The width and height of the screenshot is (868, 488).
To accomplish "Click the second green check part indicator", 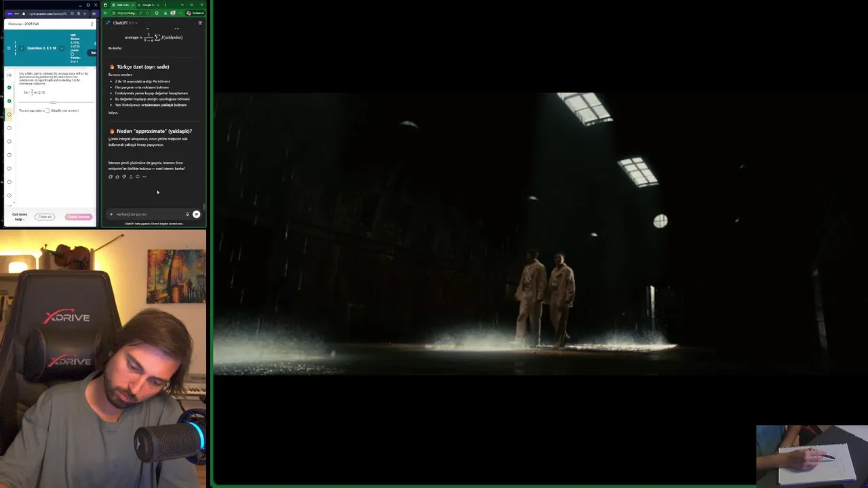I will pos(9,101).
